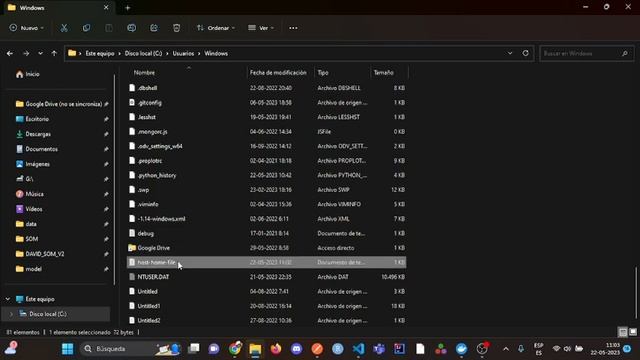Viewport: 640px width, 360px height.
Task: Open recent locations chevron dropdown
Action: pyautogui.click(x=40, y=53)
